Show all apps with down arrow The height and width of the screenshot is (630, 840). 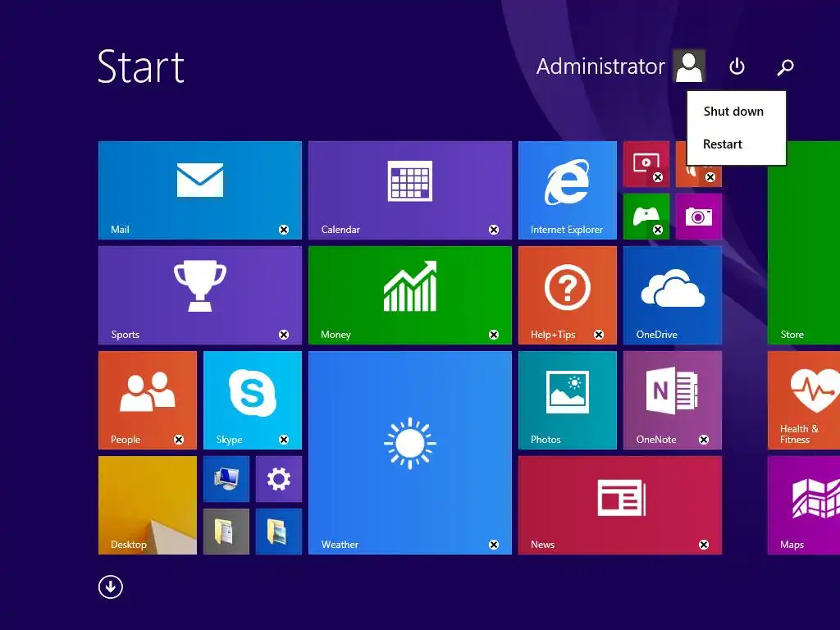[x=111, y=587]
